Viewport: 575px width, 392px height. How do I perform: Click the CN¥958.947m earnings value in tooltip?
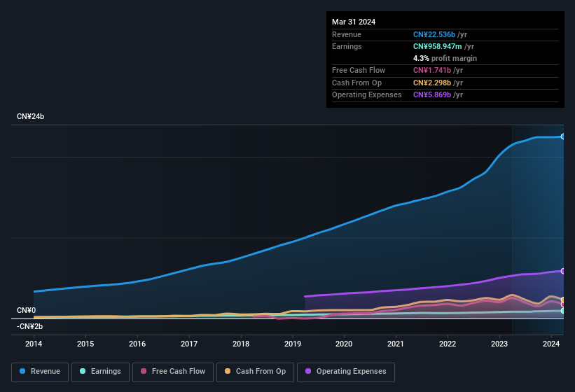438,46
